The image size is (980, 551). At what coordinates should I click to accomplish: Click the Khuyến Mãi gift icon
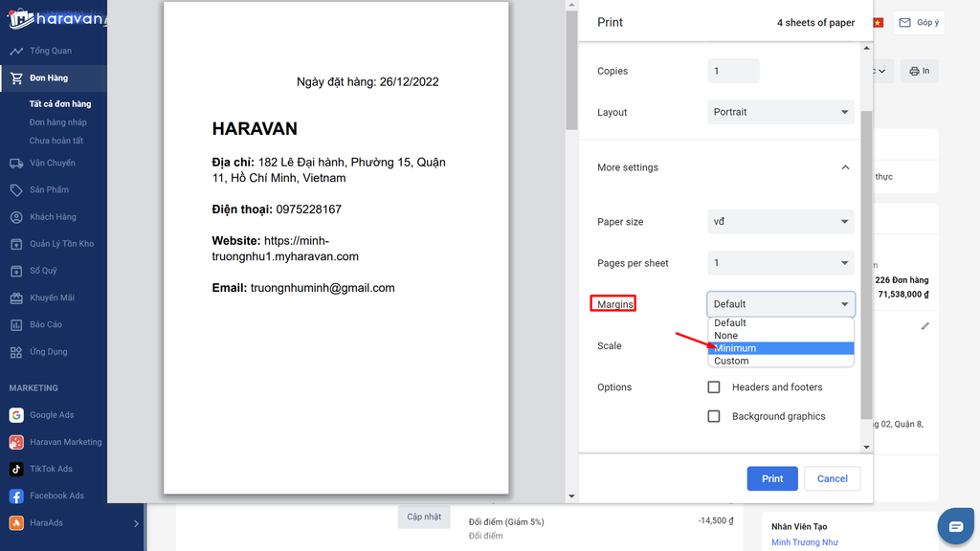coord(16,298)
